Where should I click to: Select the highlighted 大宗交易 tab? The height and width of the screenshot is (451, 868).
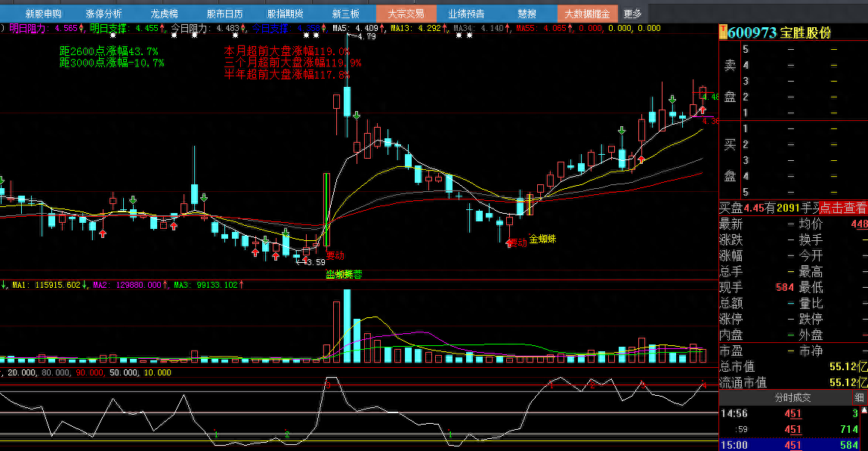point(406,14)
